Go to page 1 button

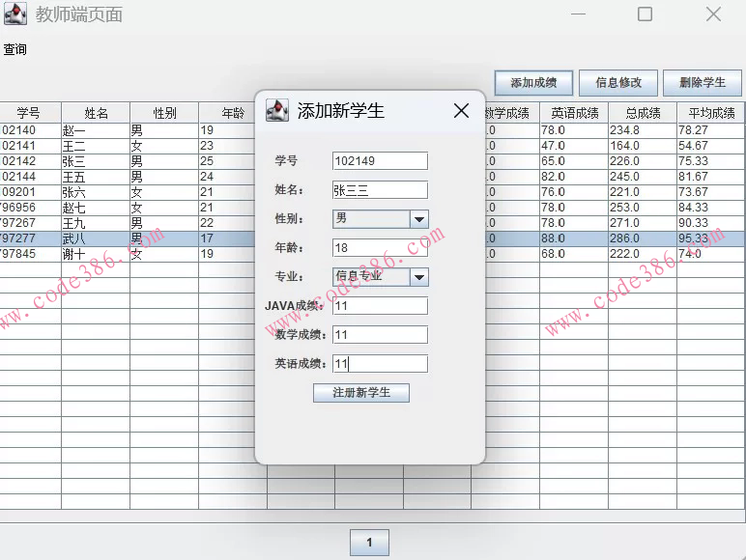[x=369, y=543]
